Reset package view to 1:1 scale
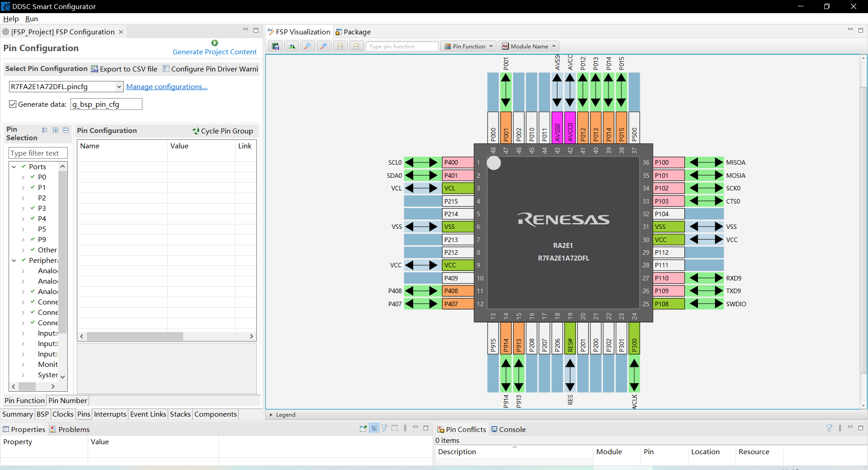 (x=340, y=46)
